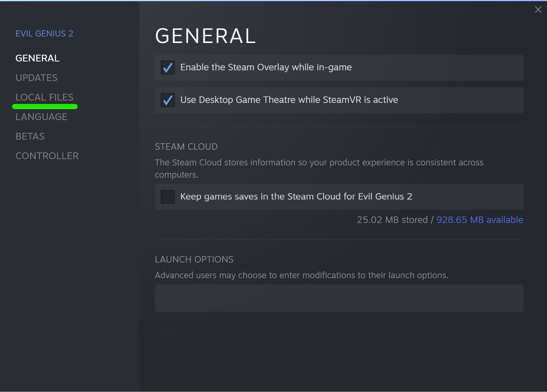Viewport: 547px width, 392px height.
Task: Open the 928.65 MB available link
Action: click(480, 220)
